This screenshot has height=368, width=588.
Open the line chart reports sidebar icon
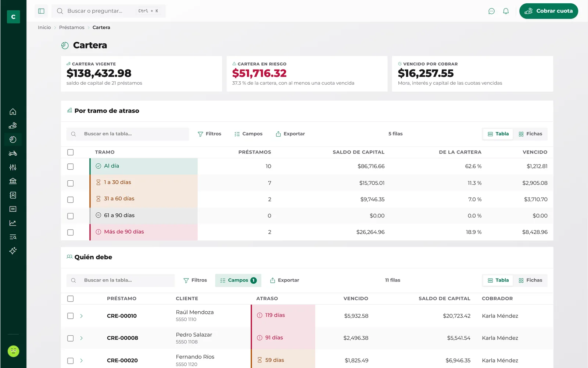[x=13, y=223]
